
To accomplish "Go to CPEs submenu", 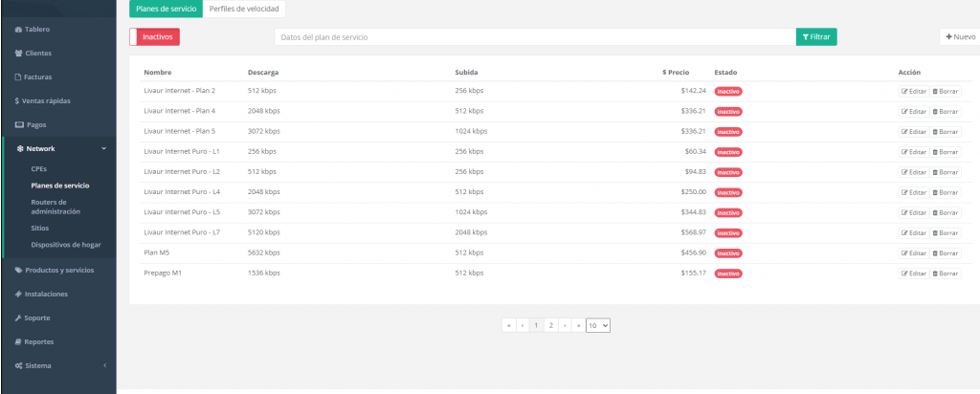I will pos(38,168).
